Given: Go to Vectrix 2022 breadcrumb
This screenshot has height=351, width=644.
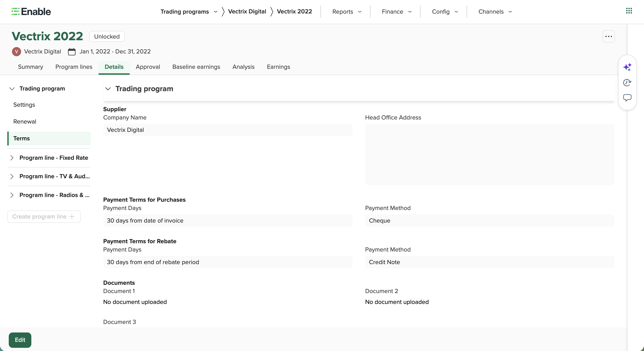Looking at the screenshot, I should (x=294, y=12).
